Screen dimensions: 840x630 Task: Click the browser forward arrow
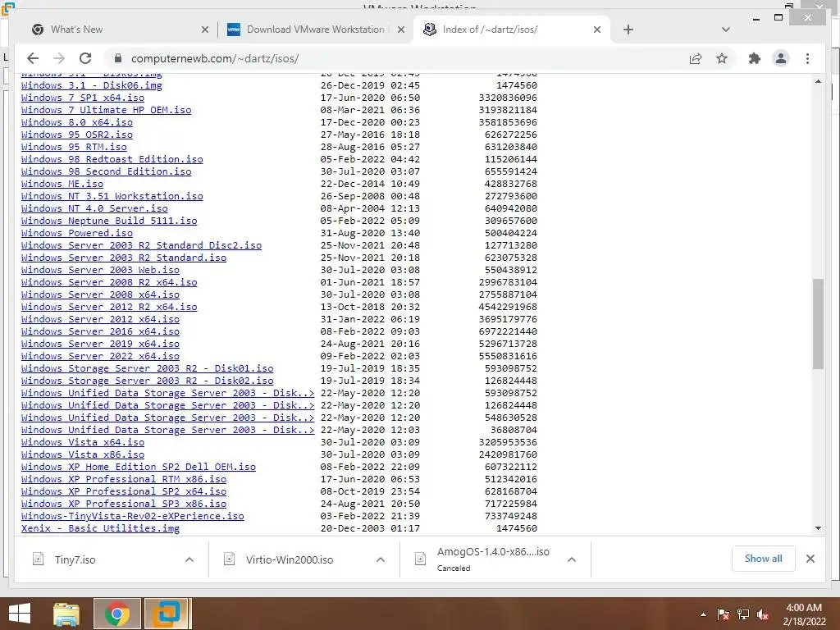point(59,58)
